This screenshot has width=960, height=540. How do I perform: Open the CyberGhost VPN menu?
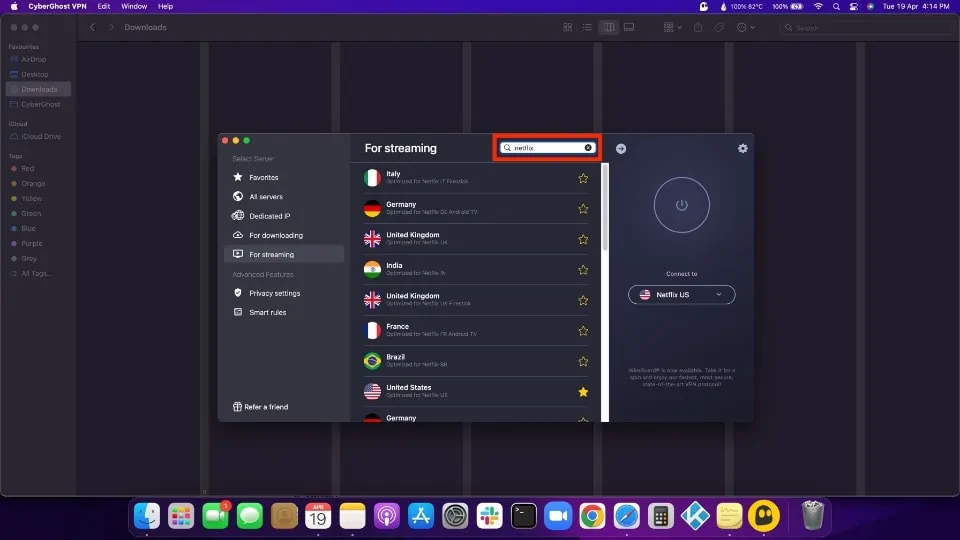point(57,6)
